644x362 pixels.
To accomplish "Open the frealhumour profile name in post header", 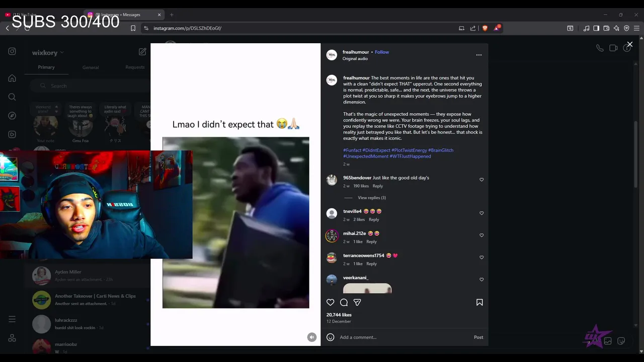I will tap(356, 52).
